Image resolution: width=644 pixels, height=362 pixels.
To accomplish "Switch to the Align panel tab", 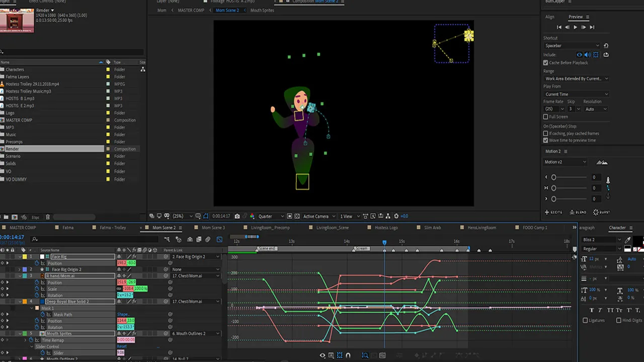I will point(550,17).
